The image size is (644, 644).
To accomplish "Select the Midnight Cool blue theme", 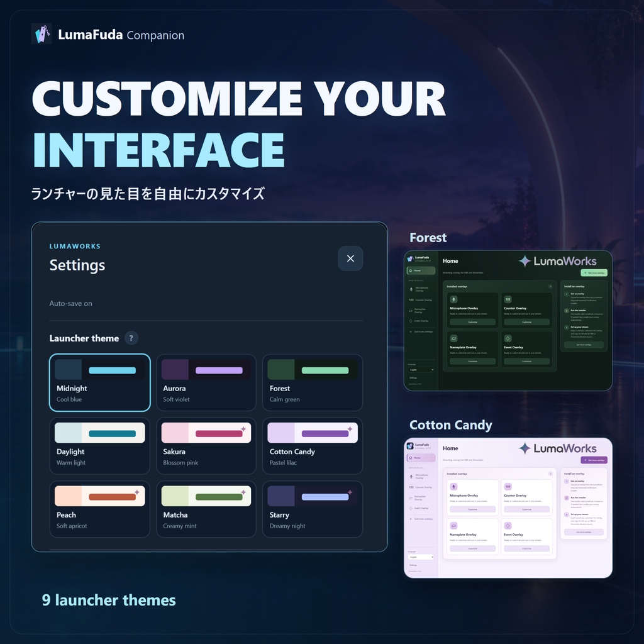I will point(100,382).
